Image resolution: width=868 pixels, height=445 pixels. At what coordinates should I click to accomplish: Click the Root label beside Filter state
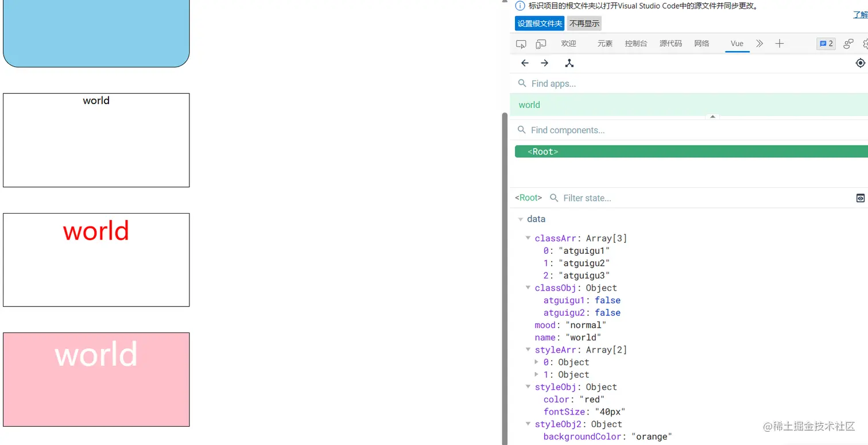tap(529, 198)
